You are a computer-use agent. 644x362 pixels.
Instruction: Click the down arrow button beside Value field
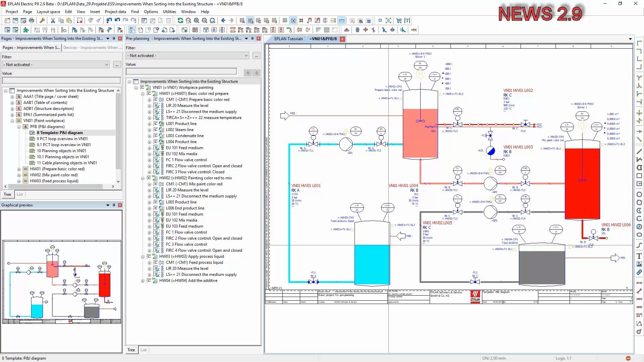[257, 73]
